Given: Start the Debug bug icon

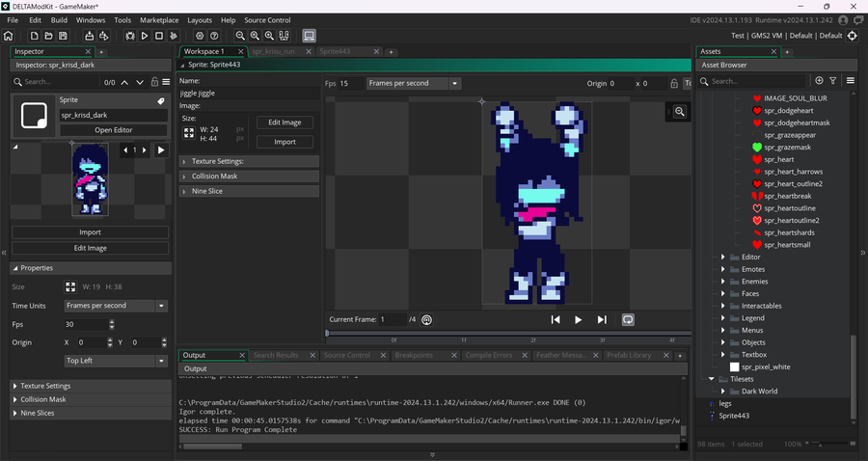Looking at the screenshot, I should tap(130, 36).
